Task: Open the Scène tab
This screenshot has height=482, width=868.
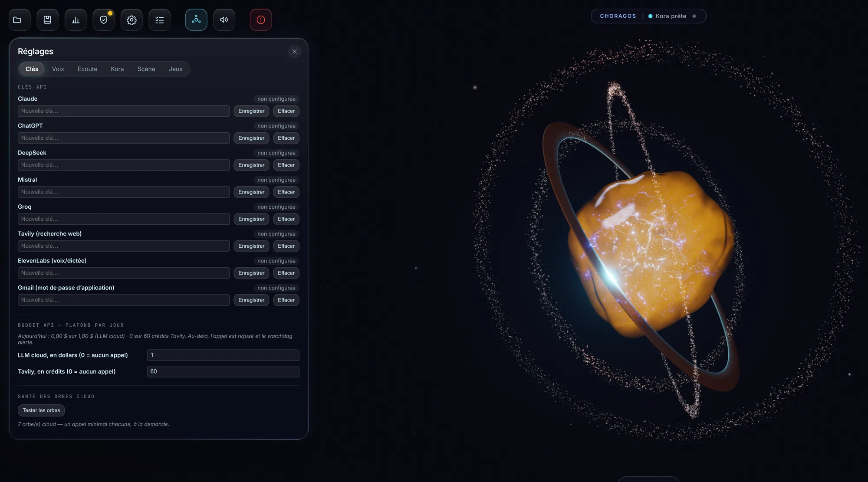Action: pyautogui.click(x=146, y=69)
